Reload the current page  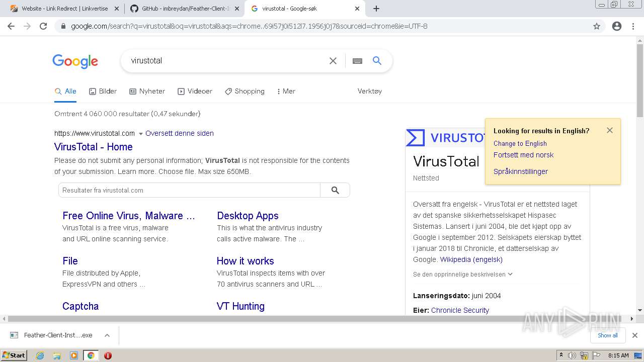click(43, 26)
